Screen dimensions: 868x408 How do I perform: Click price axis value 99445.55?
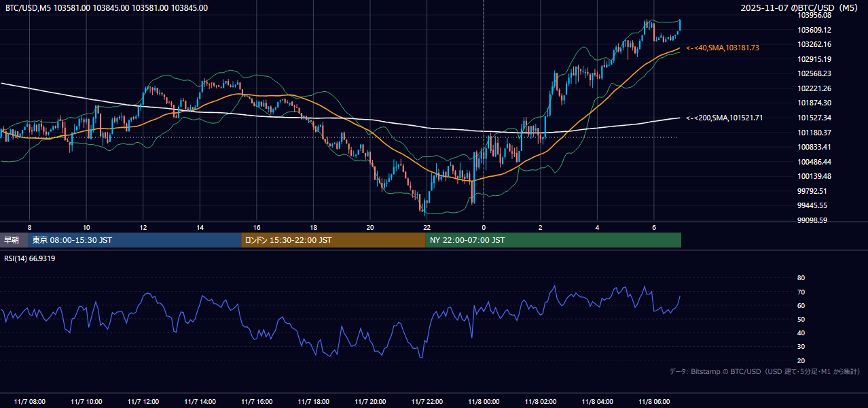(814, 205)
